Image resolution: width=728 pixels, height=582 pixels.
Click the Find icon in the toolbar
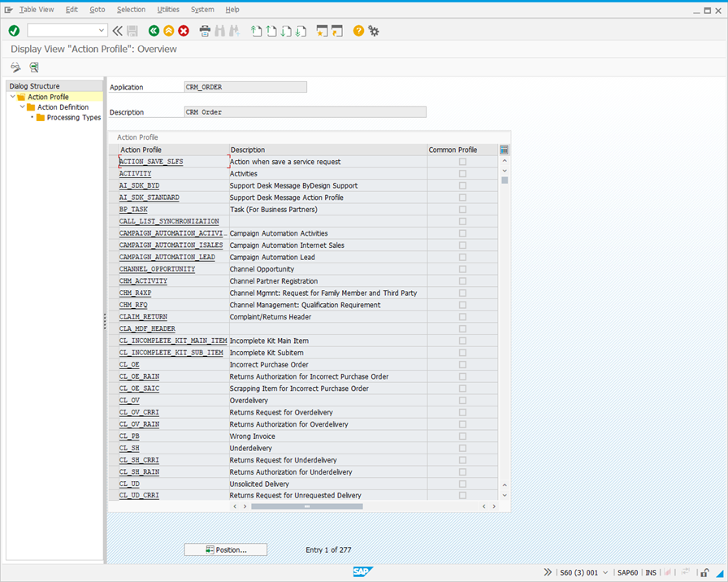218,30
